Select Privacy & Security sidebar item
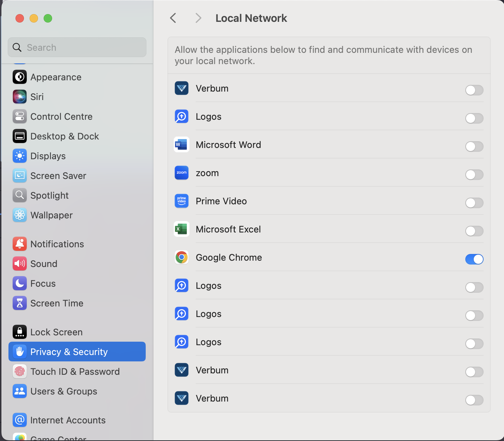 77,352
